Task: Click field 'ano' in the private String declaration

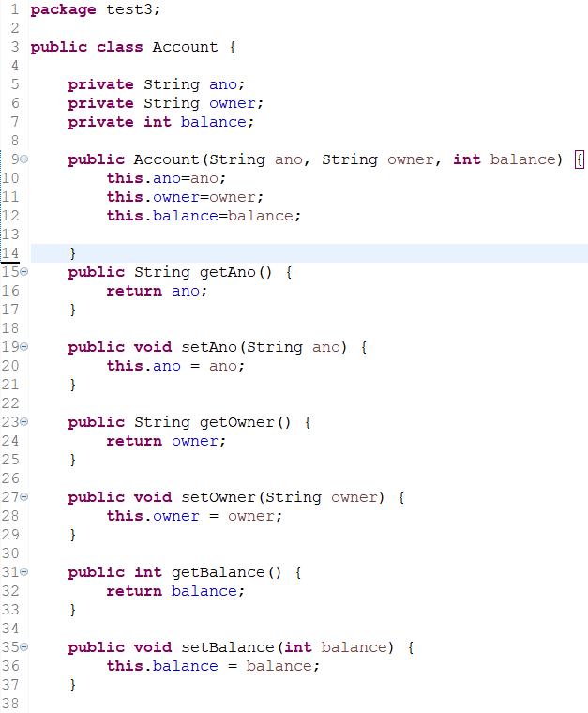Action: coord(222,84)
